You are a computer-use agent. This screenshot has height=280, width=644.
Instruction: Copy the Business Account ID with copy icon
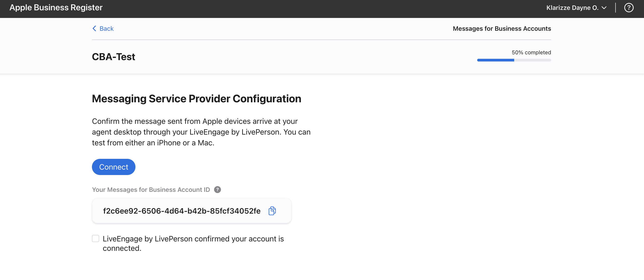pos(272,211)
